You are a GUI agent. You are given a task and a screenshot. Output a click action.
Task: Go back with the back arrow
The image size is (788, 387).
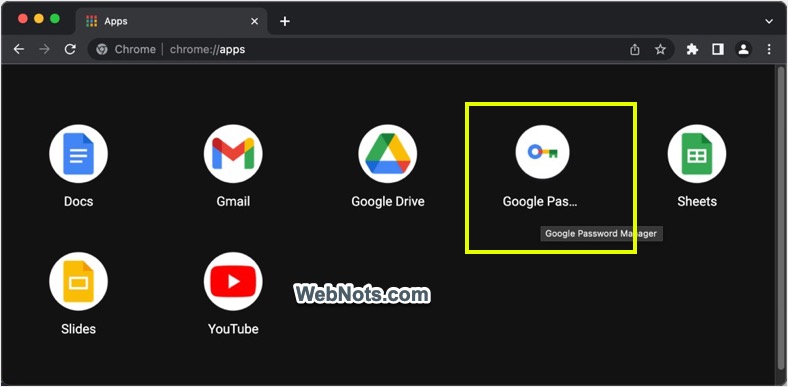tap(19, 49)
